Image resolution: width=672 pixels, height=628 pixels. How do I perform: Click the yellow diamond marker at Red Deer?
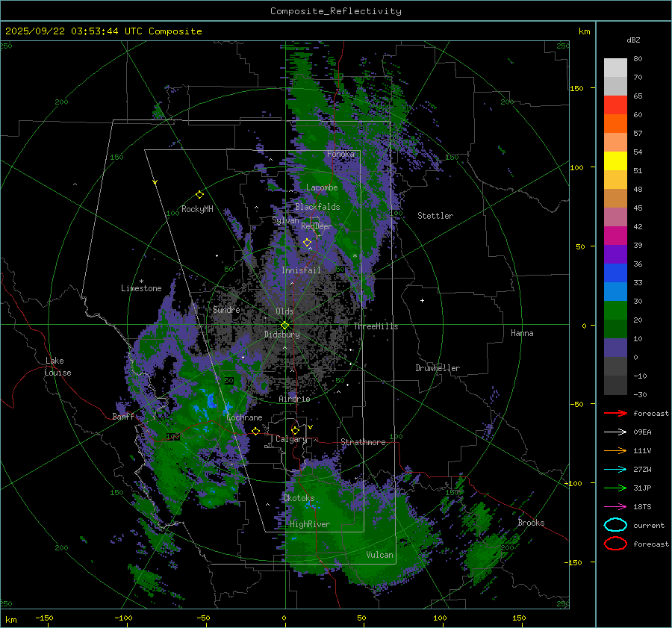click(x=307, y=243)
